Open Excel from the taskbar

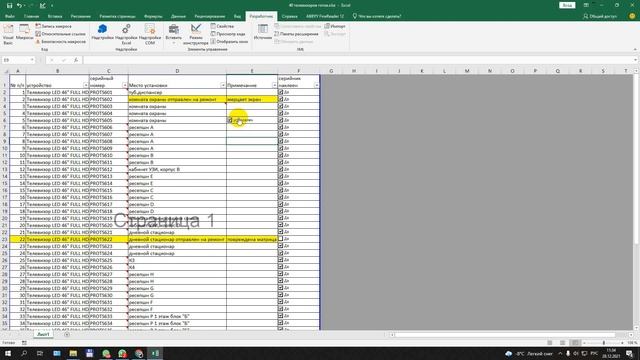155,353
